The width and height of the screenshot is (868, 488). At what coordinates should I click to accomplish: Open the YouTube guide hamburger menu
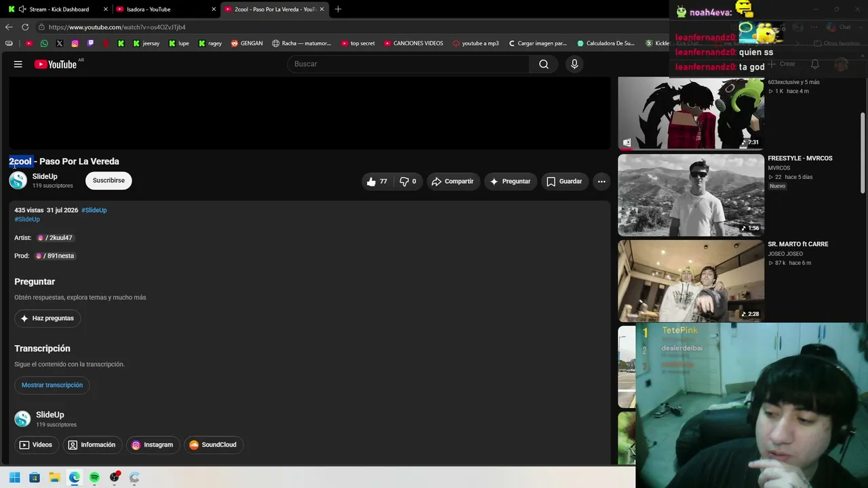pos(18,64)
